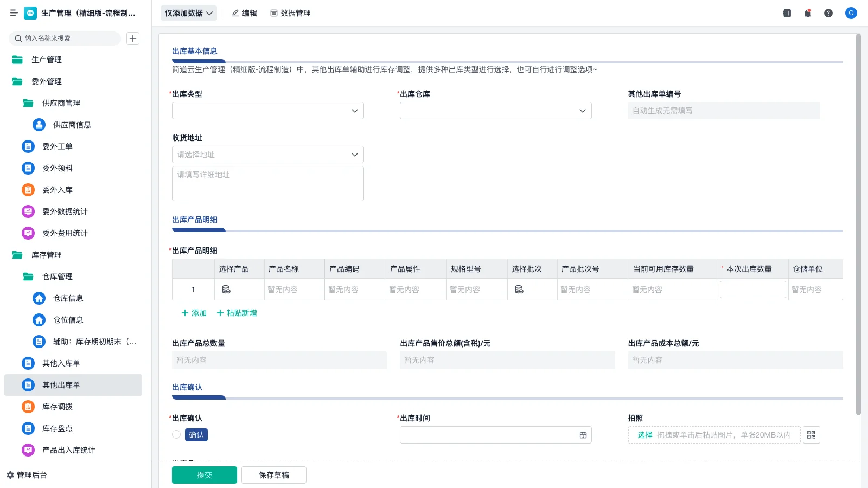Click the 委外入库 sidebar icon

click(x=28, y=190)
